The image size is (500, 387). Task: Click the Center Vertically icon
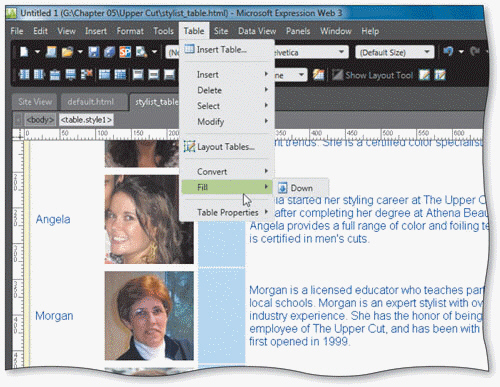click(x=154, y=74)
